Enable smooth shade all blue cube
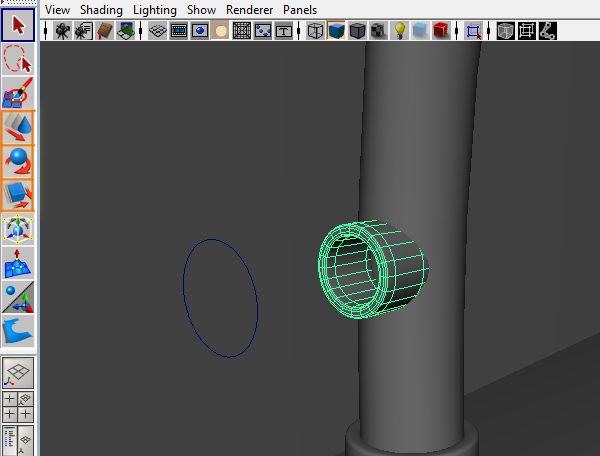Image resolution: width=600 pixels, height=456 pixels. pos(336,31)
